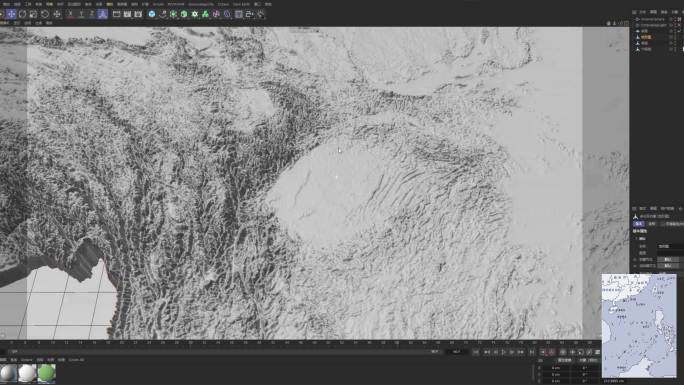Open the render settings clapperboard icon
The image size is (684, 385).
click(138, 14)
